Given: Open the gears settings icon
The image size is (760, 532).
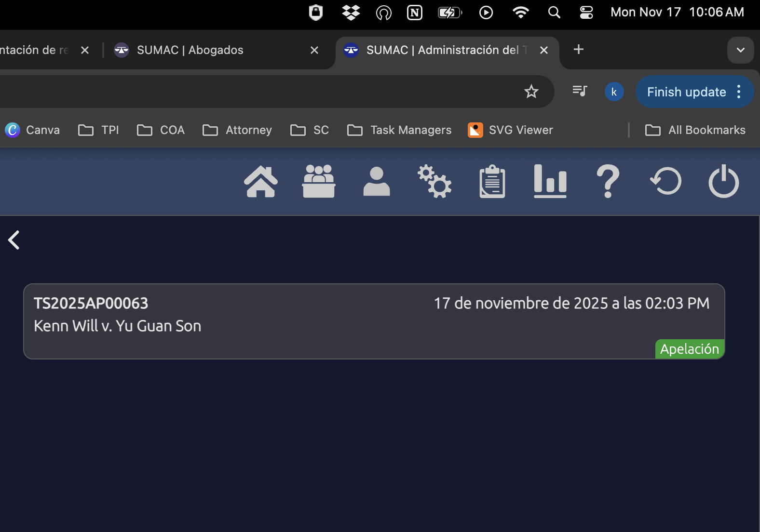Looking at the screenshot, I should click(x=434, y=182).
